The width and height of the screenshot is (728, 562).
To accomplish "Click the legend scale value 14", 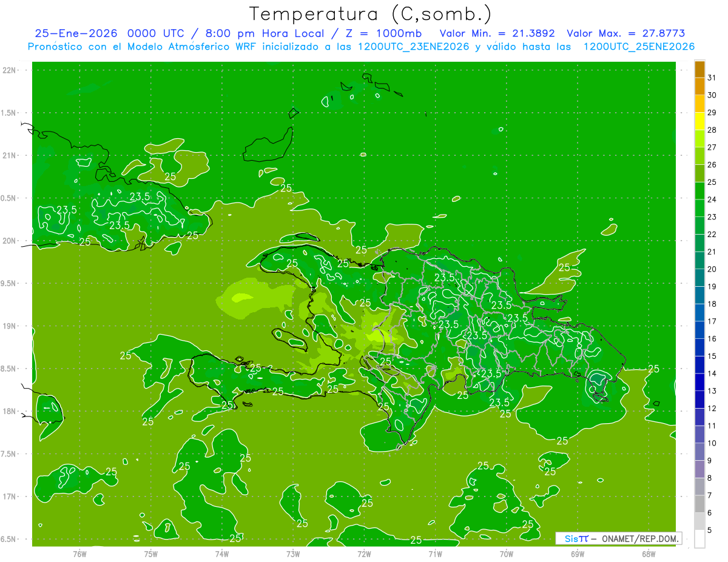I will point(712,373).
